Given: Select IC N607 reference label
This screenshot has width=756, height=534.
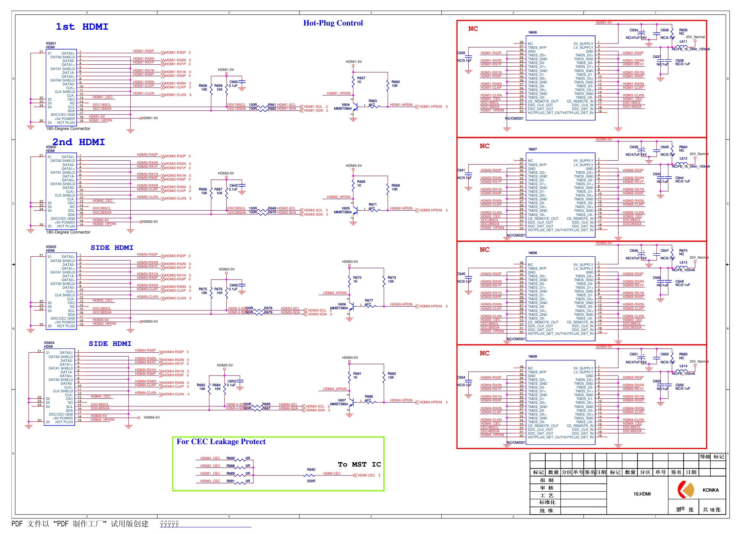Looking at the screenshot, I should point(533,149).
